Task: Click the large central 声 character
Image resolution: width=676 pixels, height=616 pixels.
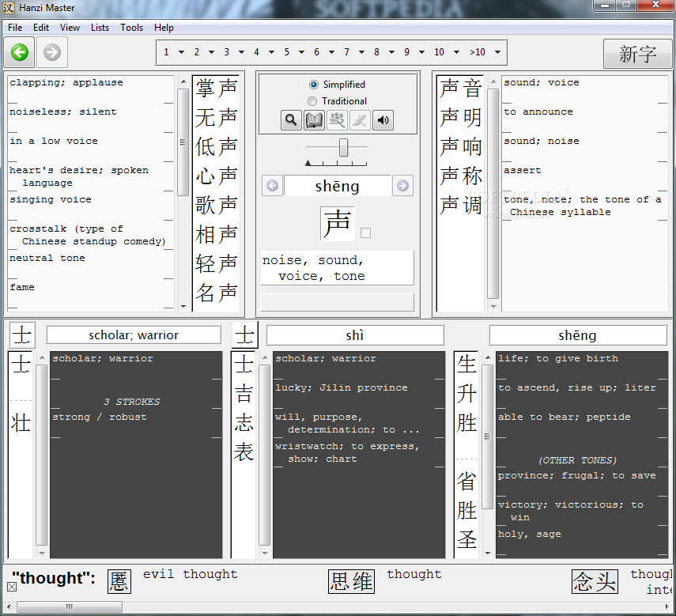Action: 337,223
